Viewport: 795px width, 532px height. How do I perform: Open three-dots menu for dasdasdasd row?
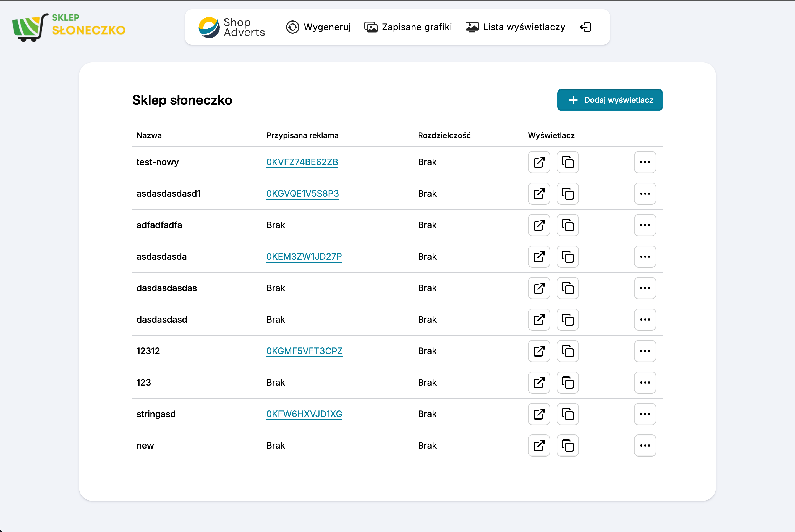(x=645, y=320)
